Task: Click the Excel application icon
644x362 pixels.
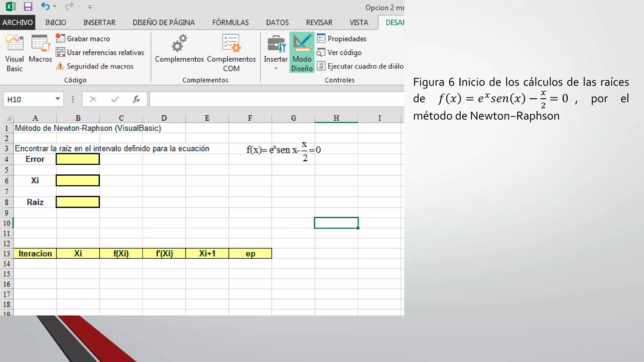Action: (11, 7)
